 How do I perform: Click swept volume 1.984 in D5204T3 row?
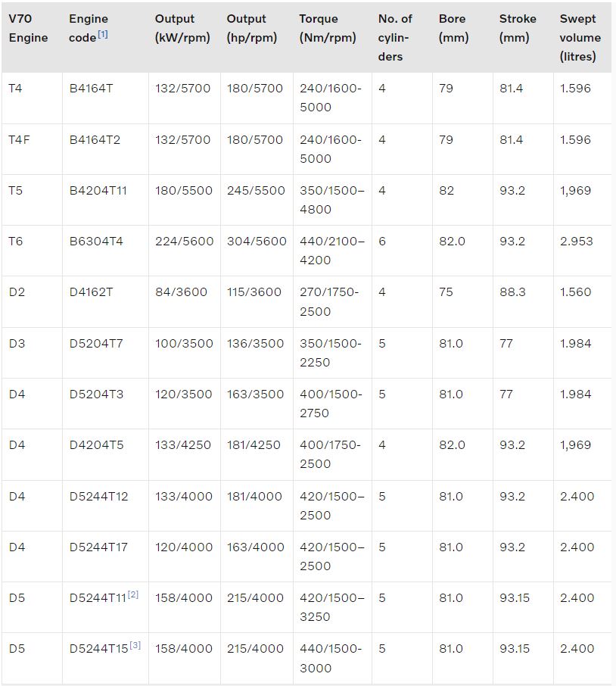pos(576,394)
